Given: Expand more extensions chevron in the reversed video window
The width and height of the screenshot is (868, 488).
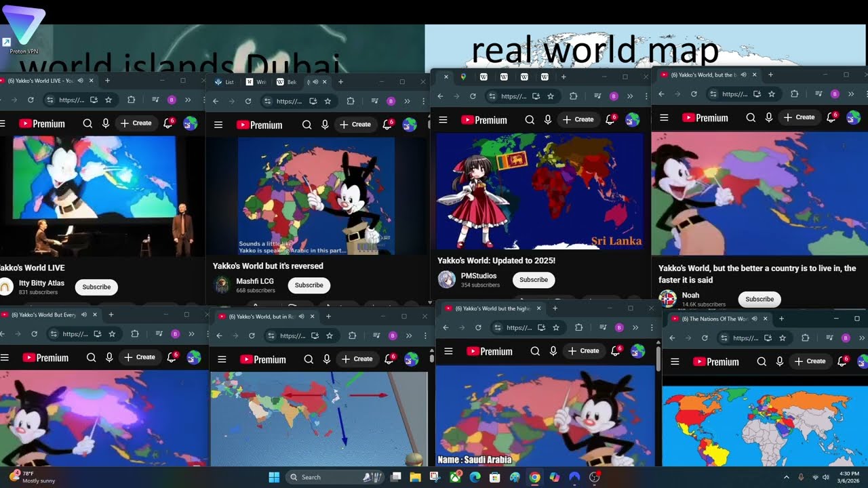Looking at the screenshot, I should click(407, 101).
